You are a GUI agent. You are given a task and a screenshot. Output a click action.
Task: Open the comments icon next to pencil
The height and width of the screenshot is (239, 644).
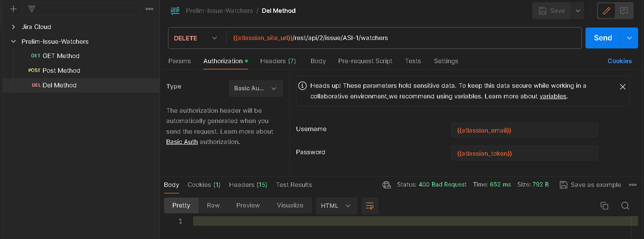pos(624,11)
